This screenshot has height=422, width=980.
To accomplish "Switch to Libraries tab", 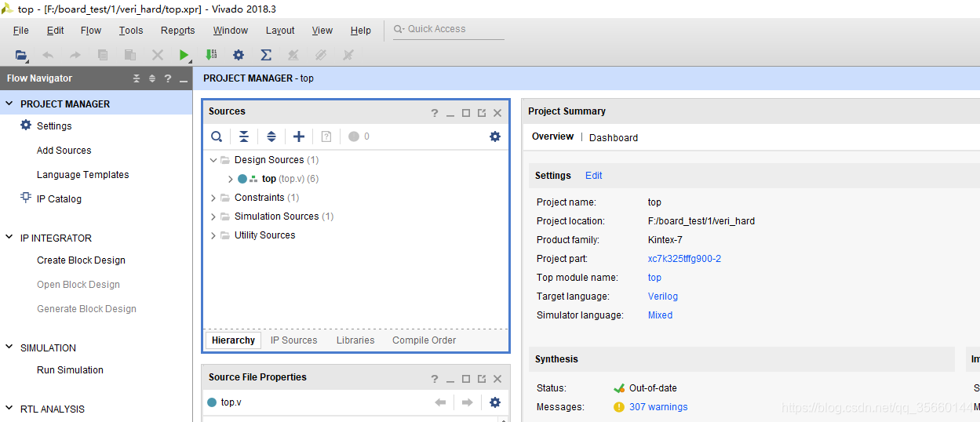I will pyautogui.click(x=355, y=340).
